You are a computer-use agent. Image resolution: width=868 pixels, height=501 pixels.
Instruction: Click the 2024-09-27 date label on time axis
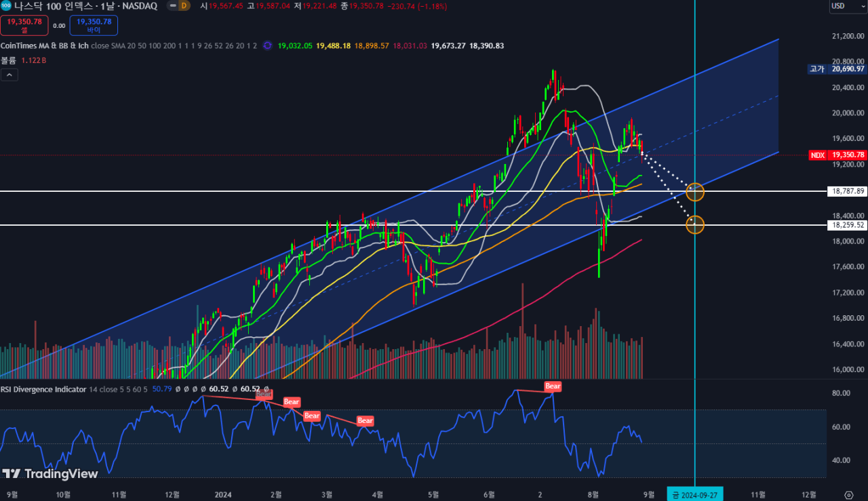pyautogui.click(x=695, y=494)
